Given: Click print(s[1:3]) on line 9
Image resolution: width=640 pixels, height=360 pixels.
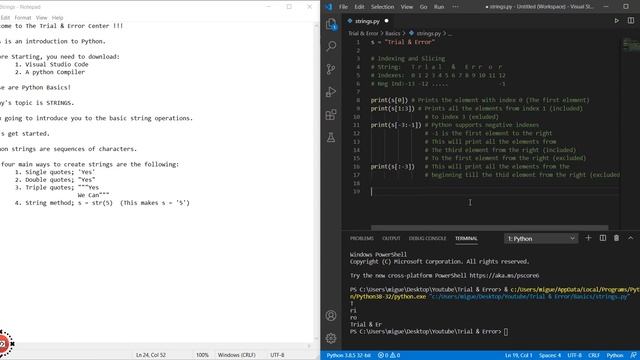Looking at the screenshot, I should pos(392,109).
